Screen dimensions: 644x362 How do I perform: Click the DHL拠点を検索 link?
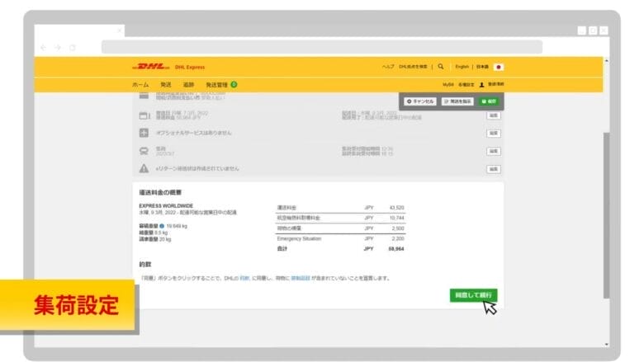coord(413,67)
